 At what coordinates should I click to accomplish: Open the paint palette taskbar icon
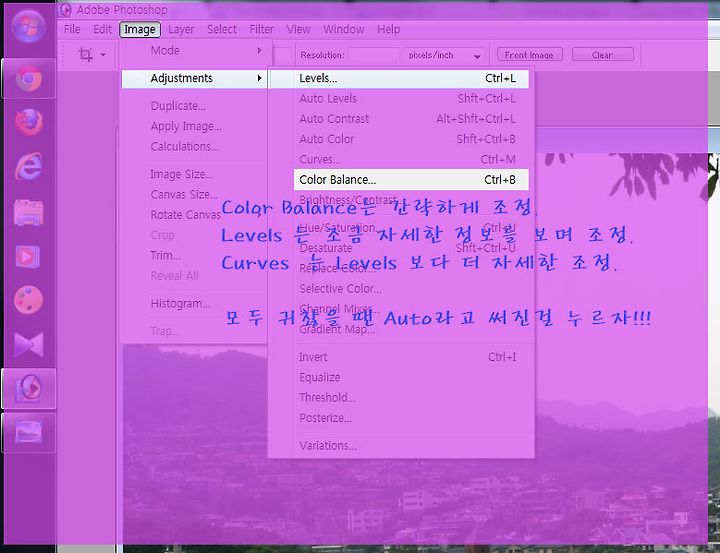tap(28, 300)
